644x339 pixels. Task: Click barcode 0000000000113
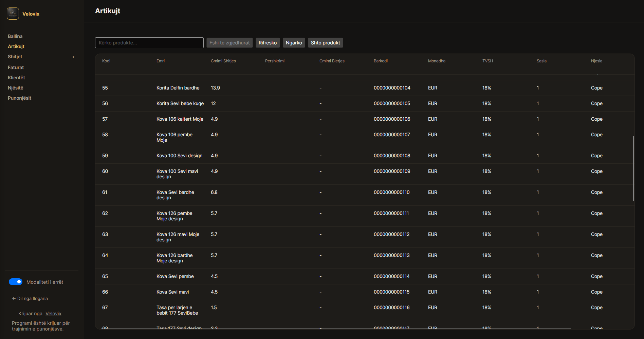point(392,255)
